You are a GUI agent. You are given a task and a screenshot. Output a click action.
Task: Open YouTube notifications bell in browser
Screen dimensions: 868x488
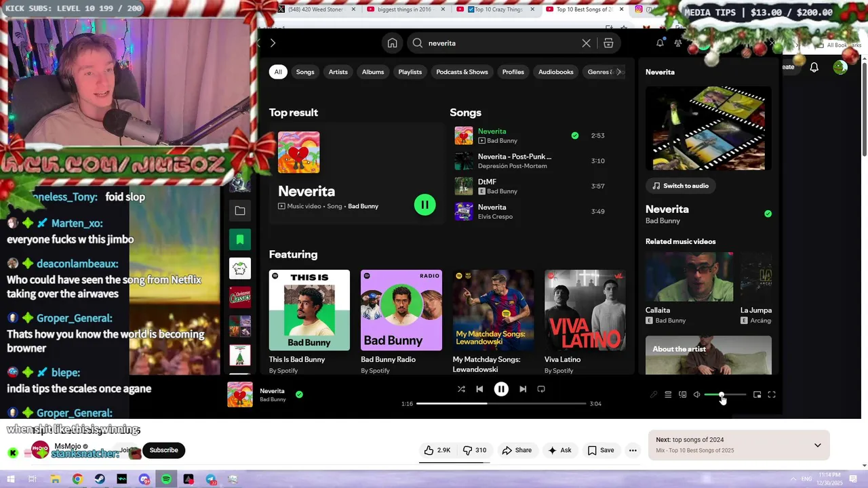814,67
